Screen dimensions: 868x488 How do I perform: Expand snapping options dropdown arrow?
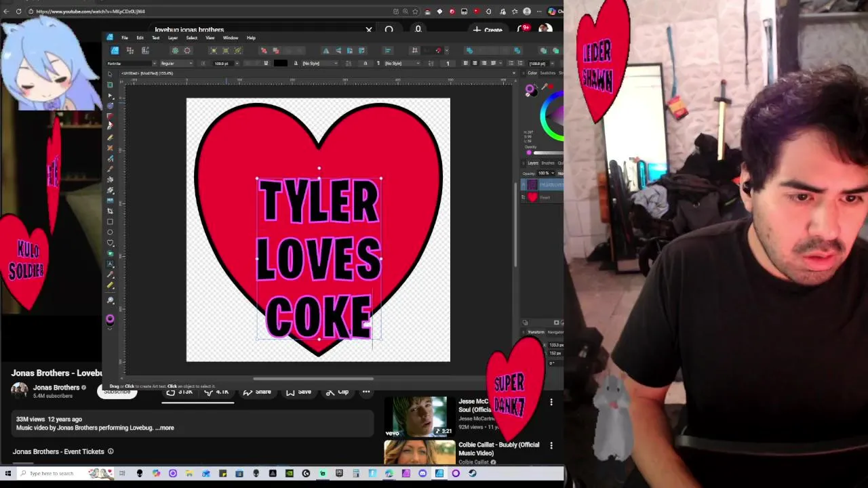tap(447, 51)
